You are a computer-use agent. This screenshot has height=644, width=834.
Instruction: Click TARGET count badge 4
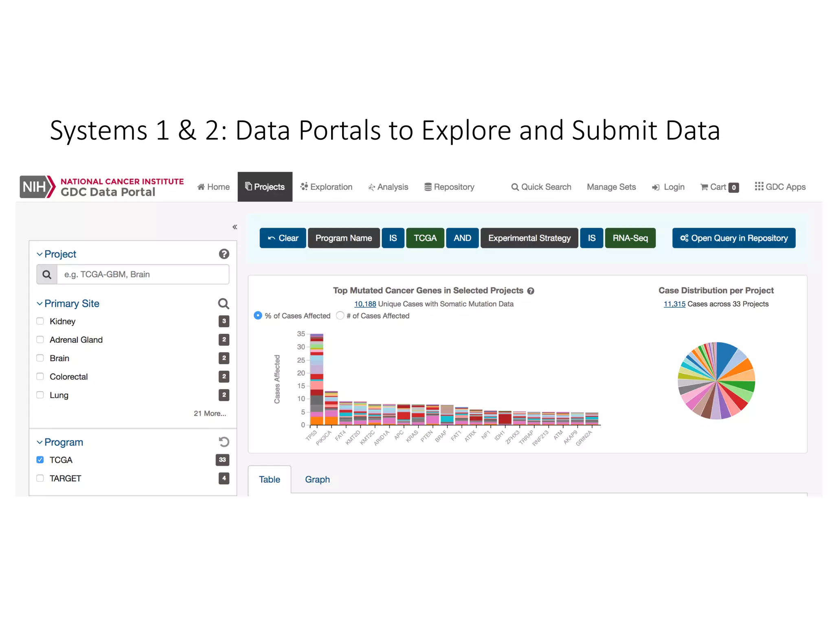224,478
